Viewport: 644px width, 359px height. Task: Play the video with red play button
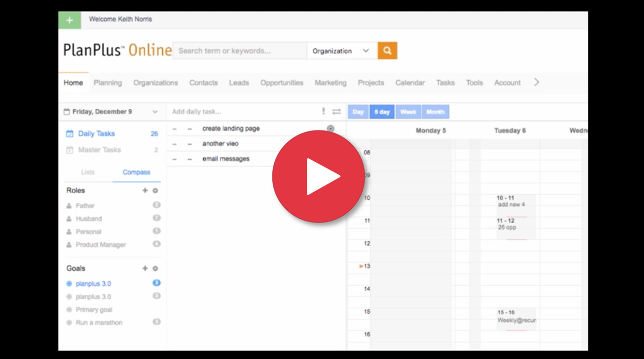tap(318, 176)
